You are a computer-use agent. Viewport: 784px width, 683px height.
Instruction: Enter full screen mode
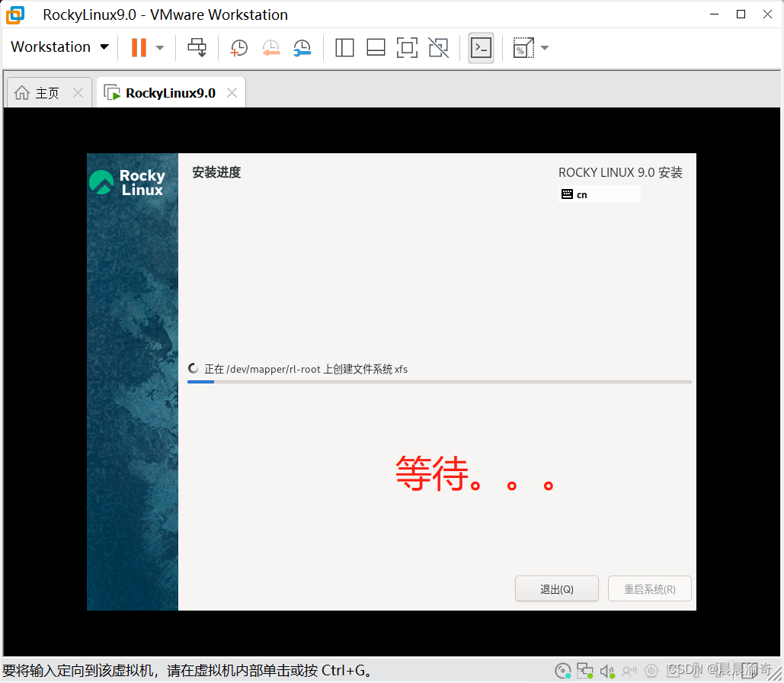[407, 48]
